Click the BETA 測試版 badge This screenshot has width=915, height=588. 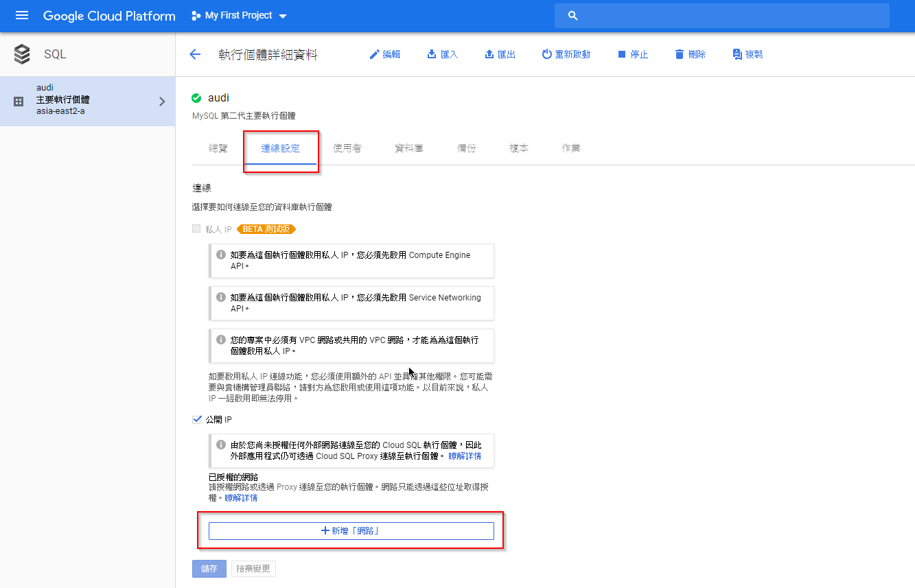click(266, 229)
